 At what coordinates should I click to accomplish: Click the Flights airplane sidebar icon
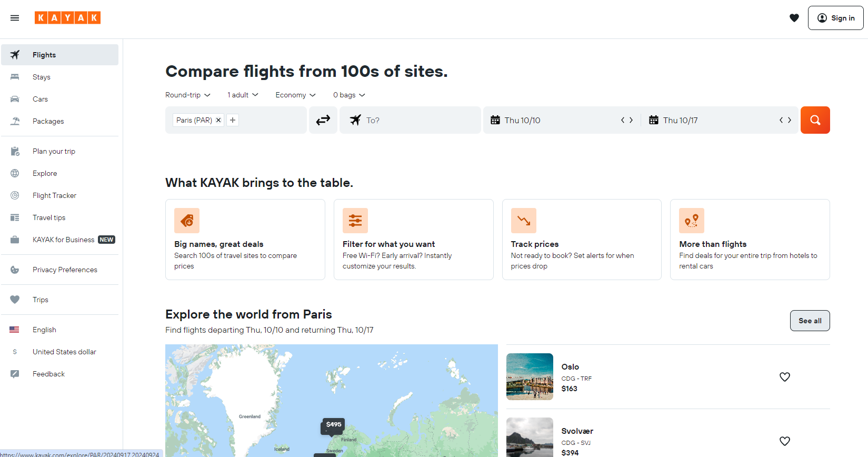15,55
